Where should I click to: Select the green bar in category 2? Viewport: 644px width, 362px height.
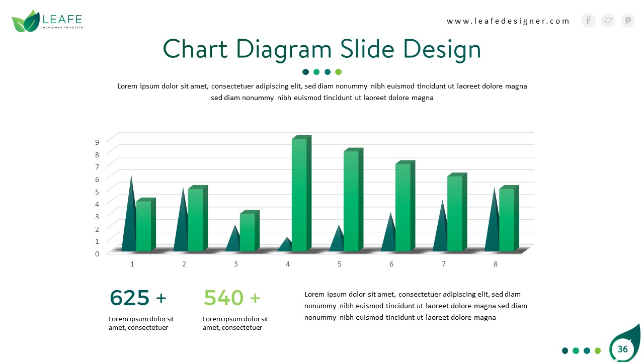coord(198,219)
